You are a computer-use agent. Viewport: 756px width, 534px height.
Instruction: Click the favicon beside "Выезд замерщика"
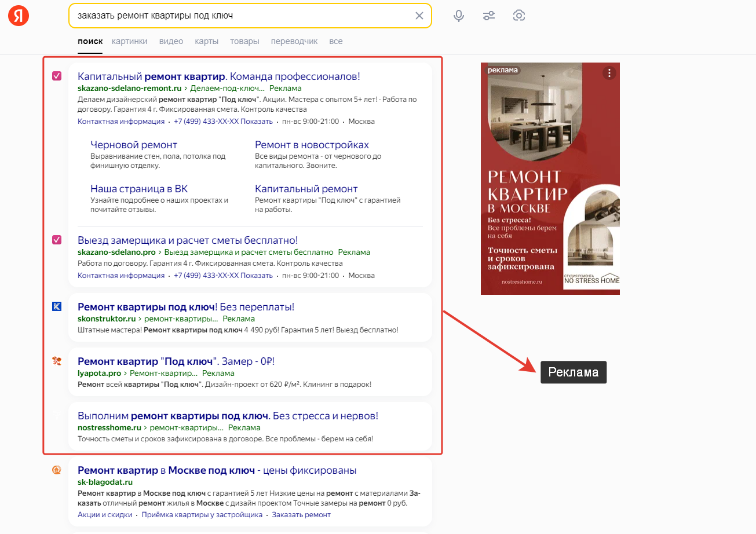pos(57,240)
